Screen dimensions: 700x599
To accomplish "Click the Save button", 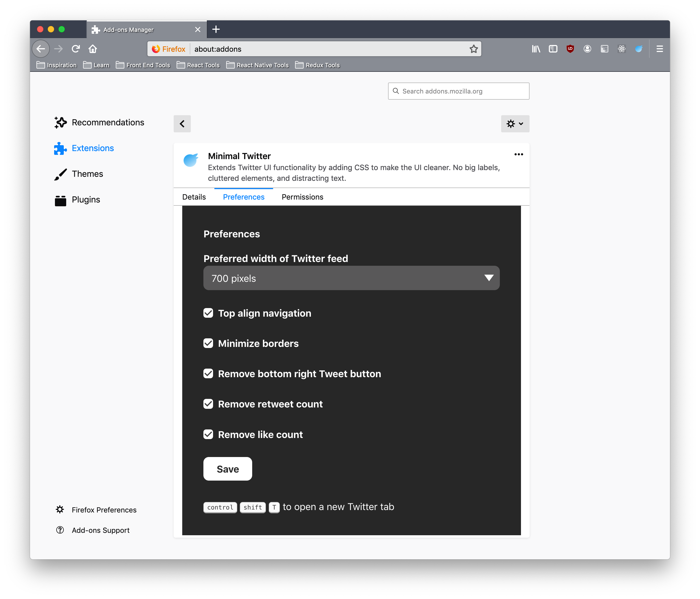I will pyautogui.click(x=228, y=469).
